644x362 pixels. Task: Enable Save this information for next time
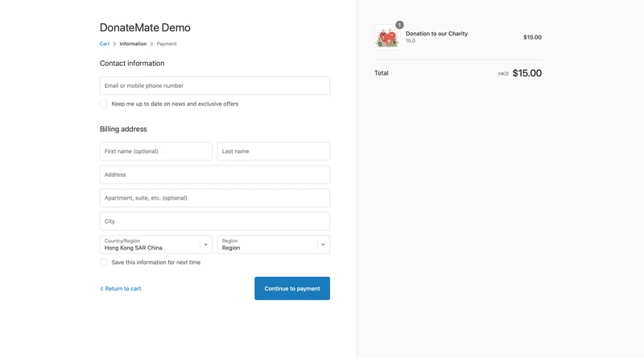[x=104, y=262]
